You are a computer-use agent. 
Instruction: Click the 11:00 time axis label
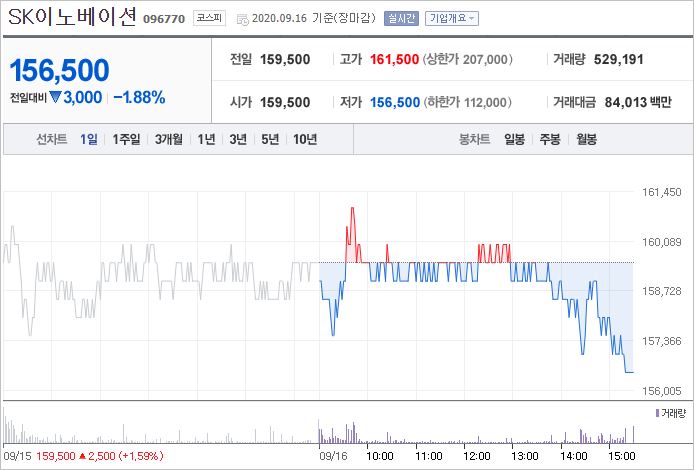(x=428, y=456)
